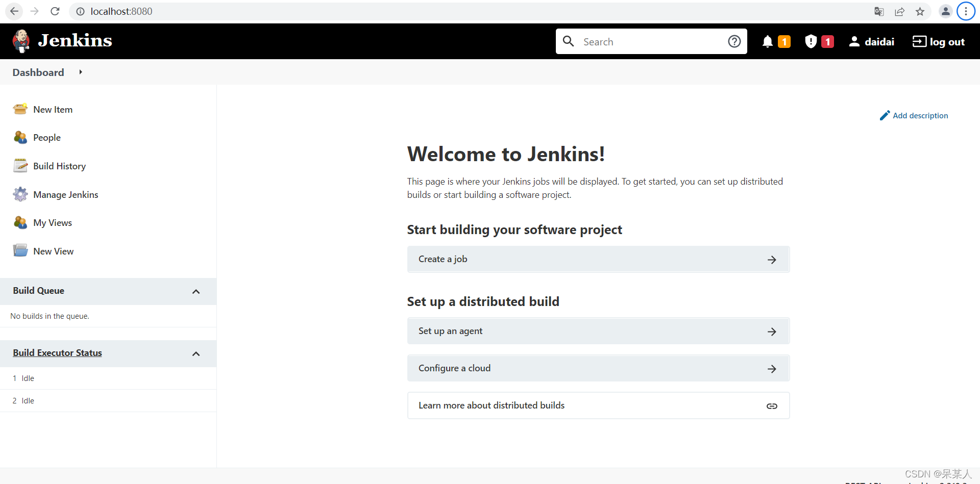Open the People sidebar entry
This screenshot has height=484, width=980.
pyautogui.click(x=47, y=138)
